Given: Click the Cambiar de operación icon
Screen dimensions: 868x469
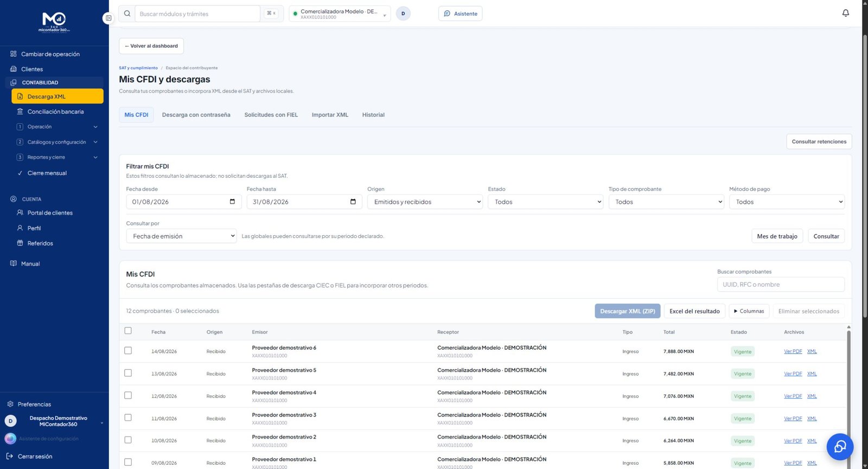Looking at the screenshot, I should 13,54.
